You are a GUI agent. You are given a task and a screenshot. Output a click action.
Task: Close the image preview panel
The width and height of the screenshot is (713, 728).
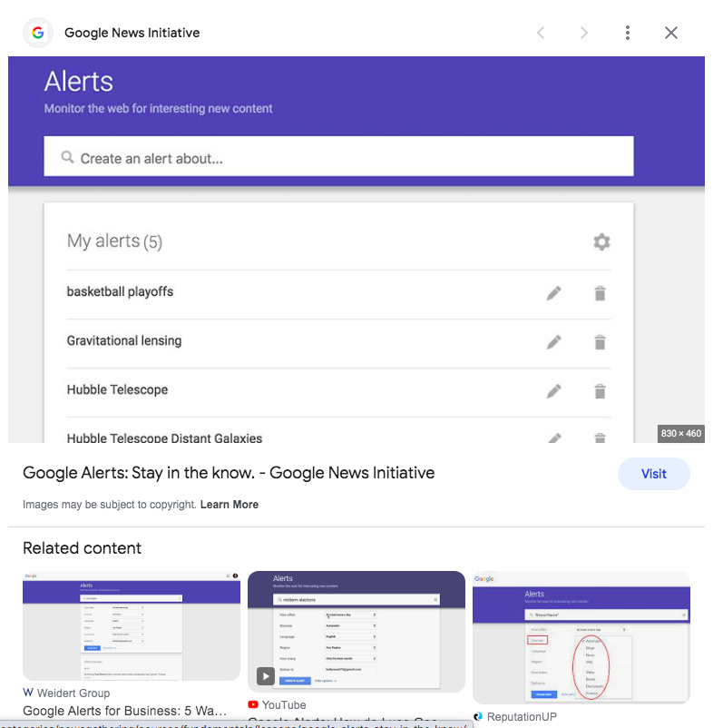point(670,33)
